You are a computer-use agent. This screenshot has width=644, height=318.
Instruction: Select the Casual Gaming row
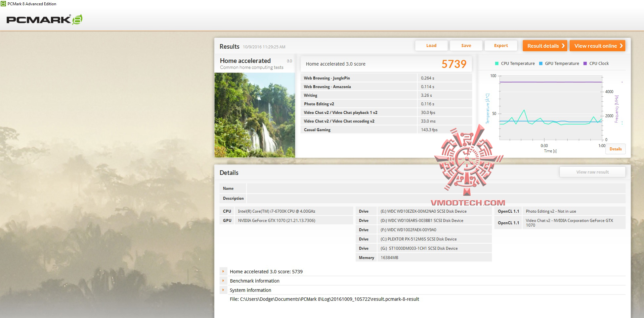(386, 130)
